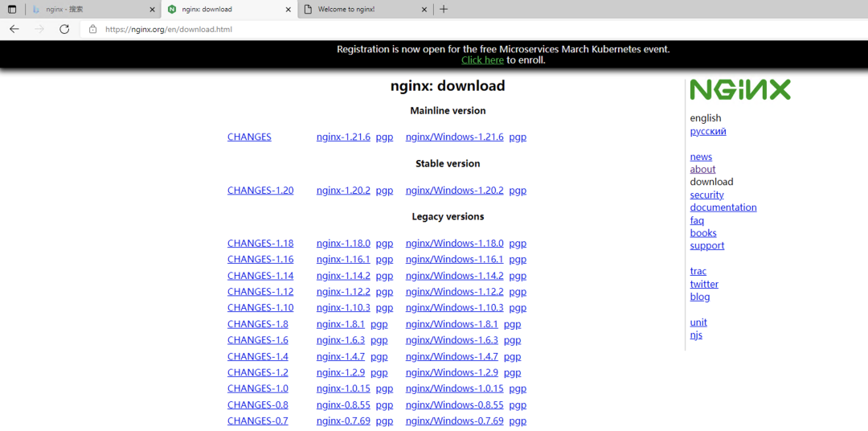
Task: Open the 'faq' sidebar link
Action: [x=697, y=220]
